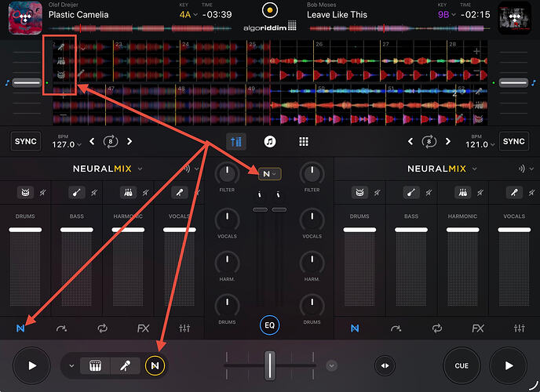
Task: Activate the yellow Neural Mix crossfader button
Action: 155,365
